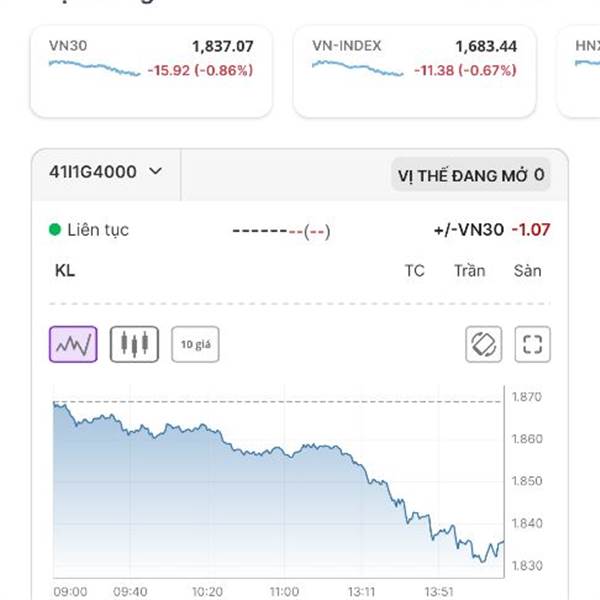Open the VN30 index card
The image size is (600, 600).
(x=151, y=72)
